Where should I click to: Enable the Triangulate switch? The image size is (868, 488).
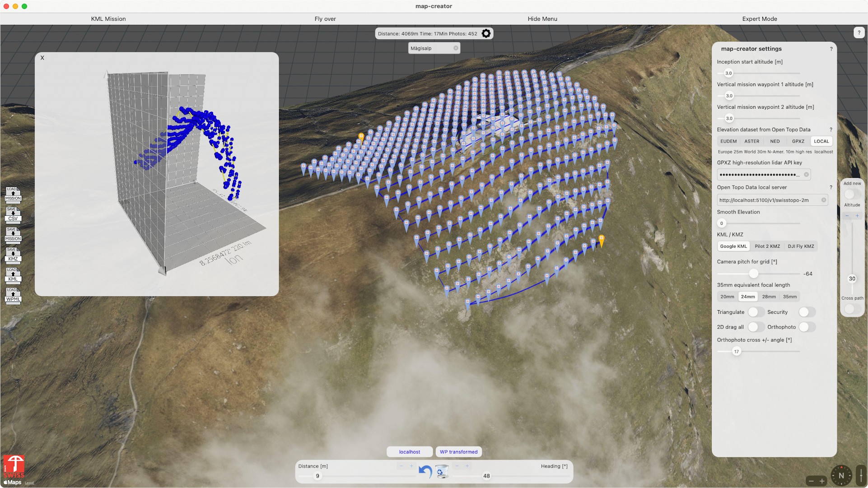click(756, 312)
